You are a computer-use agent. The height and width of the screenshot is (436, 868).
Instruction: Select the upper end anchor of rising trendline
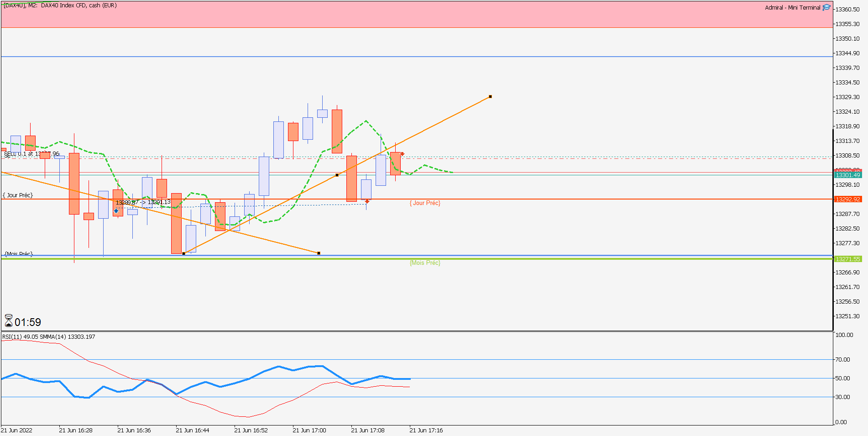click(x=490, y=96)
